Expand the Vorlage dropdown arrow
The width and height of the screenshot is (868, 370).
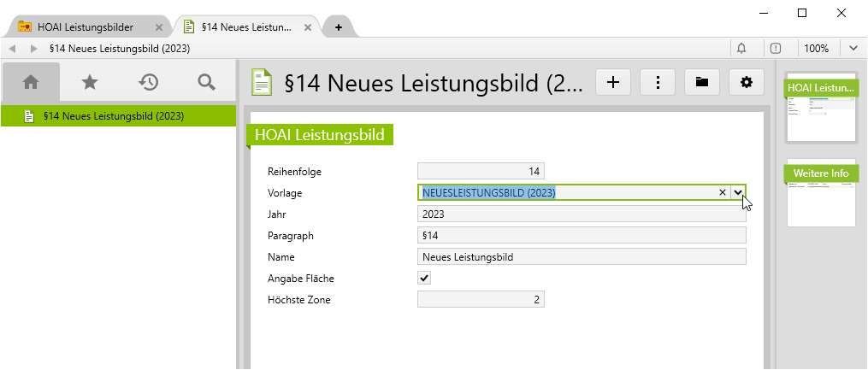pyautogui.click(x=738, y=193)
